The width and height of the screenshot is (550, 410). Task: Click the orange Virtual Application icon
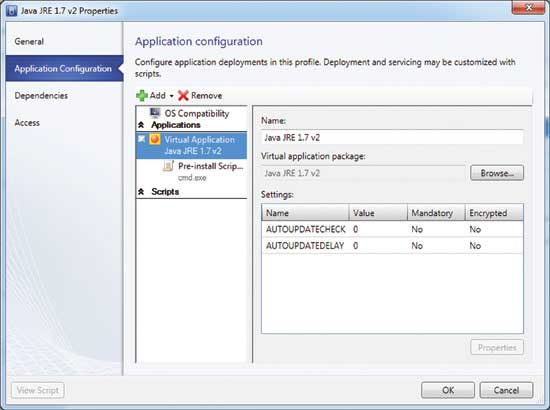click(155, 139)
